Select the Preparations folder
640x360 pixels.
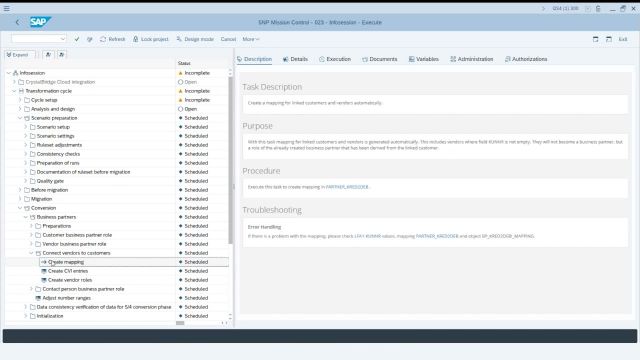[x=57, y=226]
